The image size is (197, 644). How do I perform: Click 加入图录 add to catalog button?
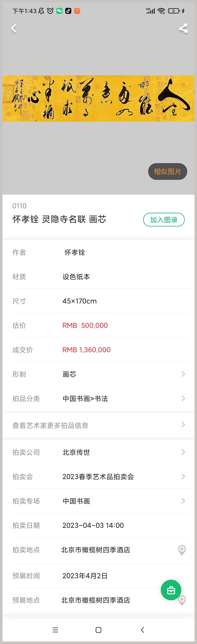click(164, 220)
